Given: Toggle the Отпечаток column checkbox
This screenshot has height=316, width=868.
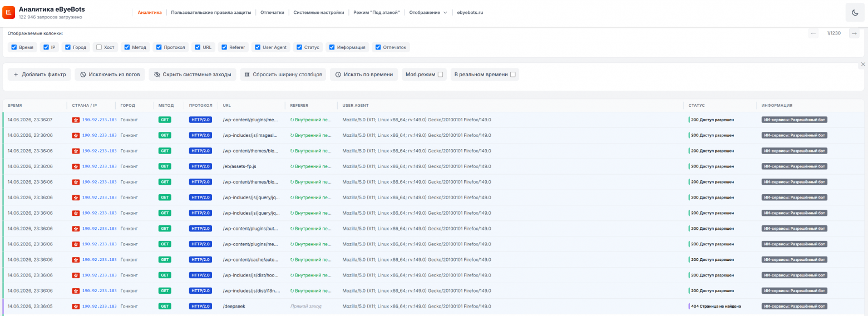Looking at the screenshot, I should pyautogui.click(x=378, y=47).
